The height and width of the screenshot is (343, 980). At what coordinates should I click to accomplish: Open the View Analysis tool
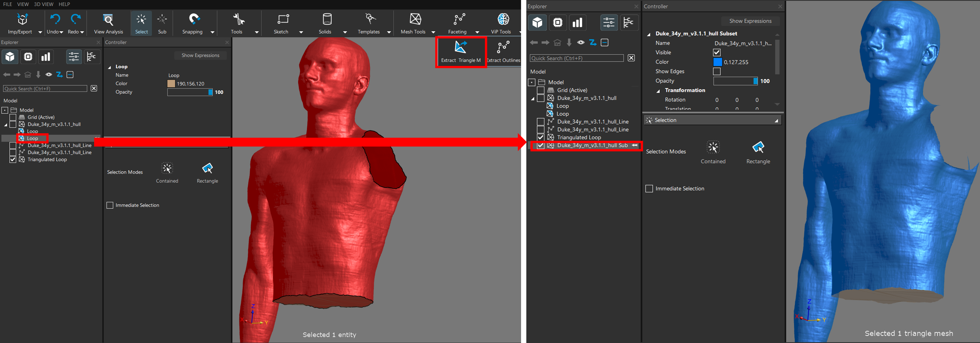click(x=108, y=20)
